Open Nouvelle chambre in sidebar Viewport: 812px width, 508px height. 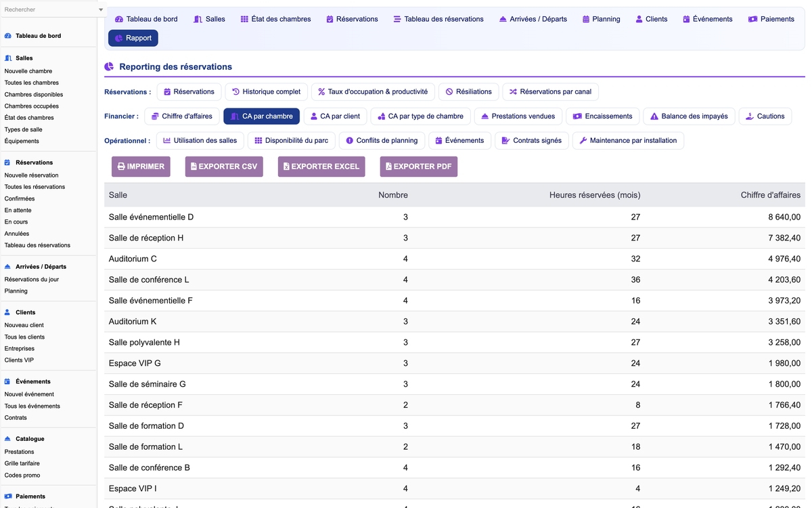pos(28,71)
